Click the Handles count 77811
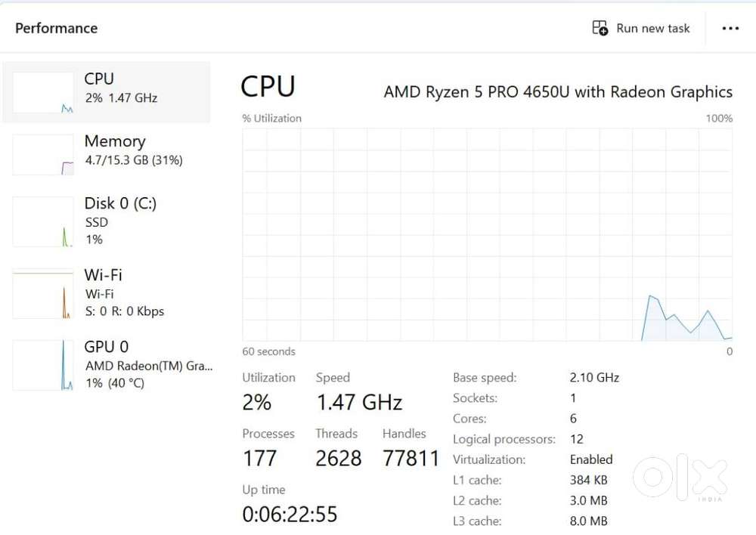The height and width of the screenshot is (535, 756). 411,458
